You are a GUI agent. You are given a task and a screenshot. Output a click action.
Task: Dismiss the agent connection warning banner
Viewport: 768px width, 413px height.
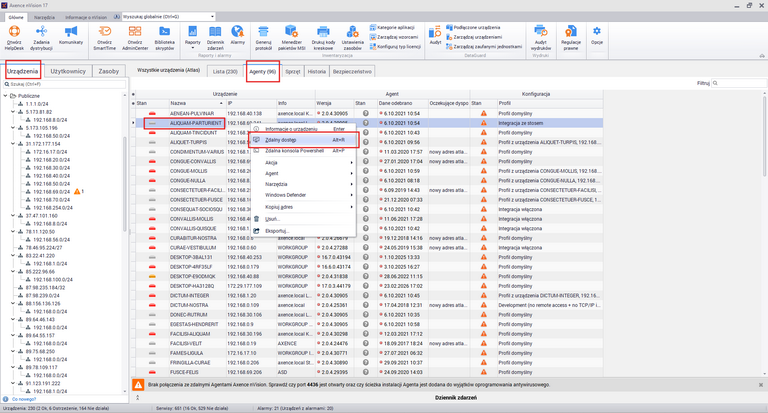pyautogui.click(x=761, y=385)
